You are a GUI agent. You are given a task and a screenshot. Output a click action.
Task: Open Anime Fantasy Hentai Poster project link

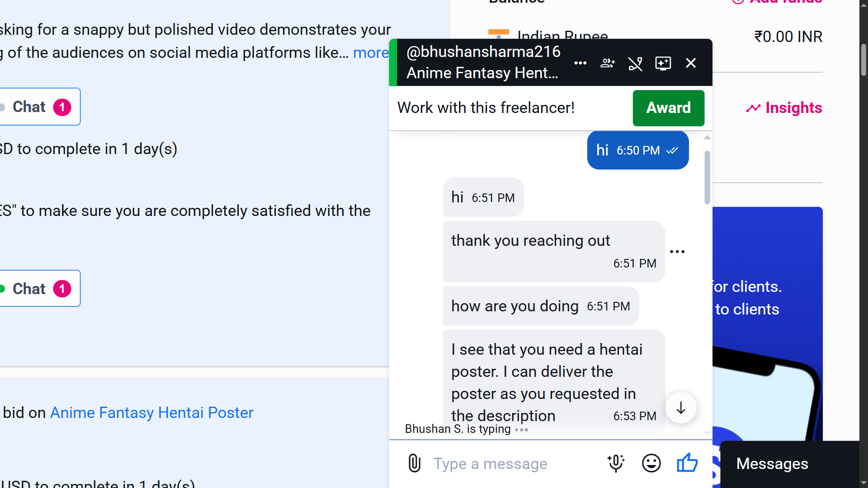[151, 413]
